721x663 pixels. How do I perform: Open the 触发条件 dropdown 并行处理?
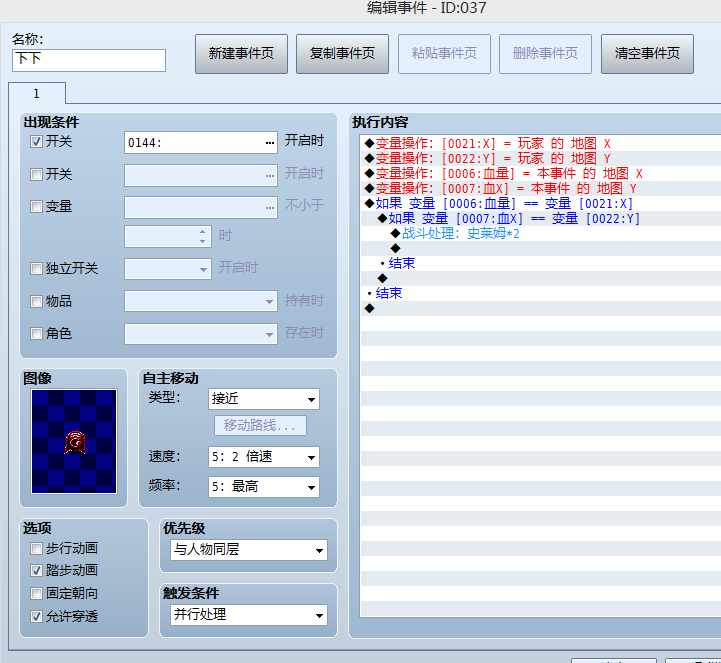(249, 615)
